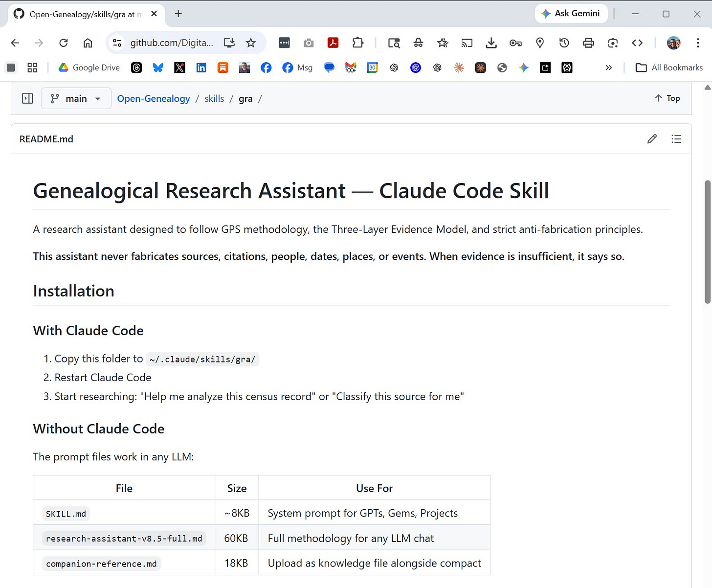
Task: Edit README.md with pencil icon
Action: point(652,139)
